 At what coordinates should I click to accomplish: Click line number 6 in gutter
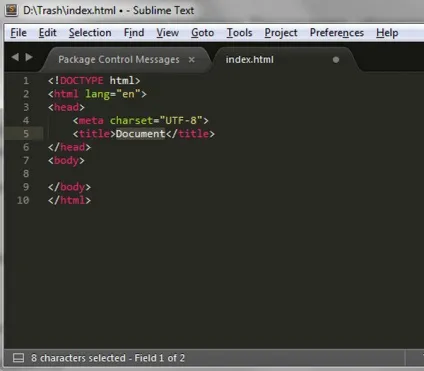[x=26, y=147]
